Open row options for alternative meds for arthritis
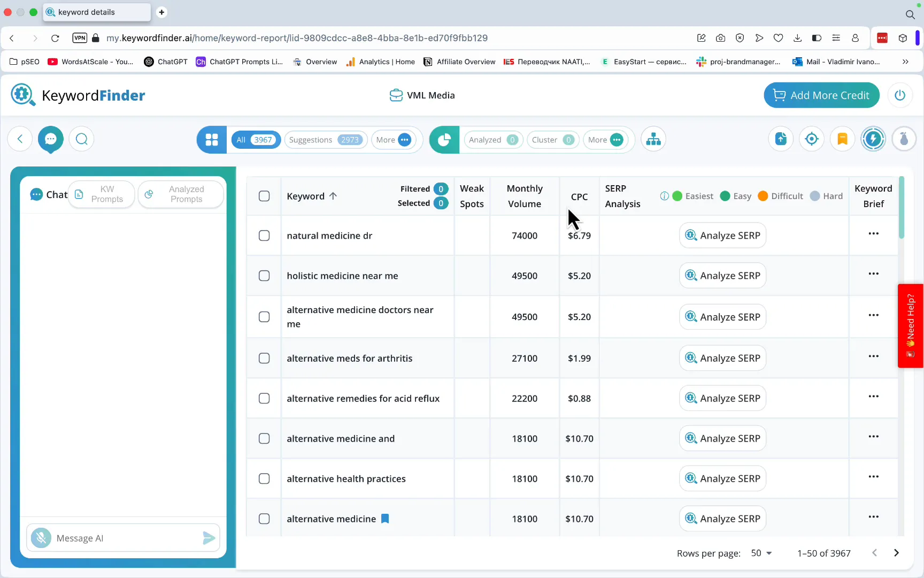 [x=874, y=356]
